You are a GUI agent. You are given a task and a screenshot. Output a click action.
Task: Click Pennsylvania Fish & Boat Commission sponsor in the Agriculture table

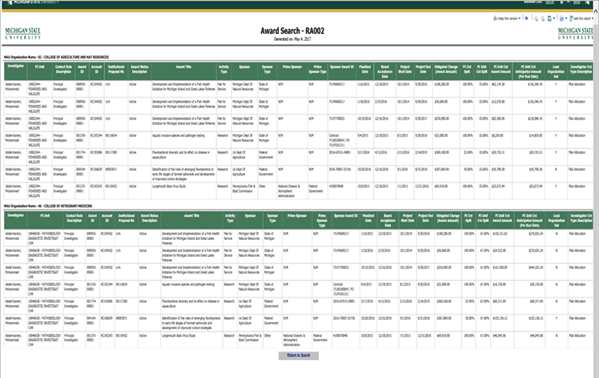point(243,188)
